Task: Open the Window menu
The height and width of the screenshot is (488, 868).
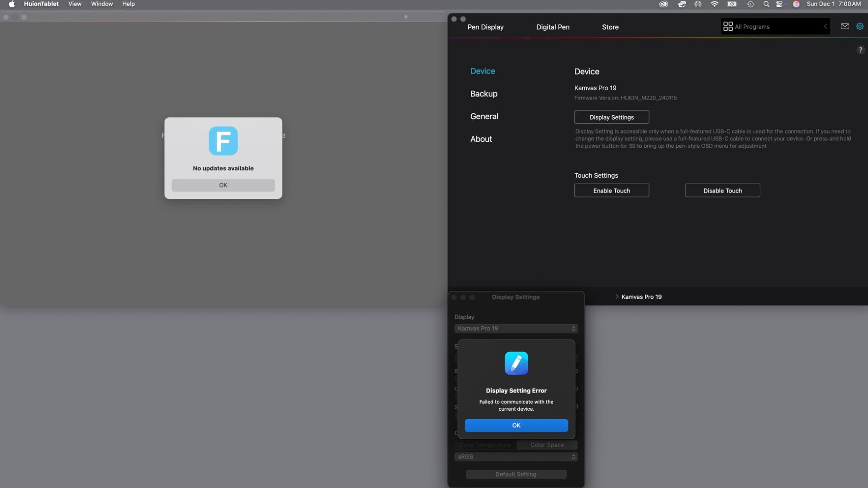Action: coord(102,4)
